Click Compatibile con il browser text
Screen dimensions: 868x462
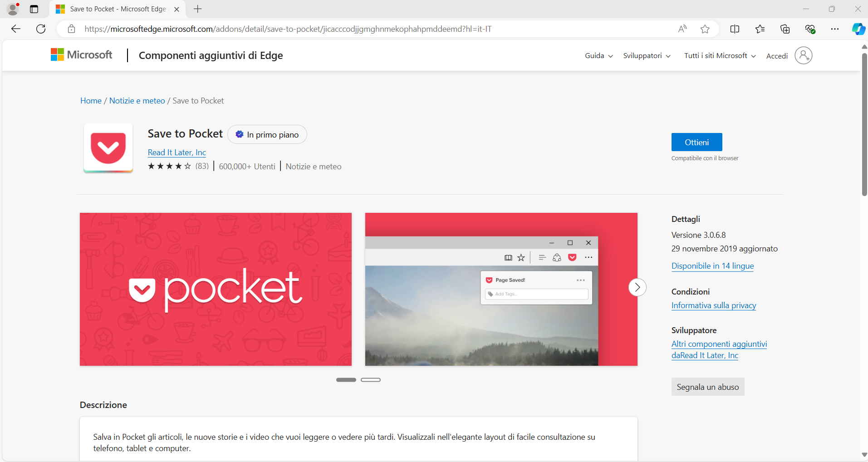pyautogui.click(x=705, y=158)
